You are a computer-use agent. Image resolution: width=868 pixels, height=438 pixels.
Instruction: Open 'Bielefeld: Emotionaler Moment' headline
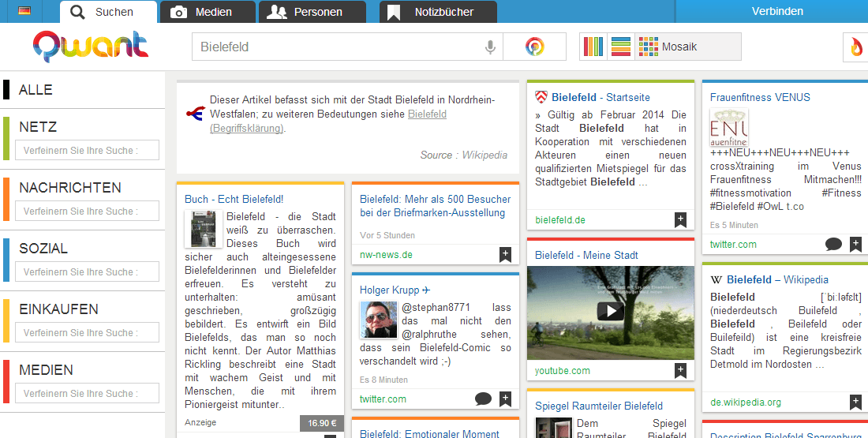click(429, 433)
